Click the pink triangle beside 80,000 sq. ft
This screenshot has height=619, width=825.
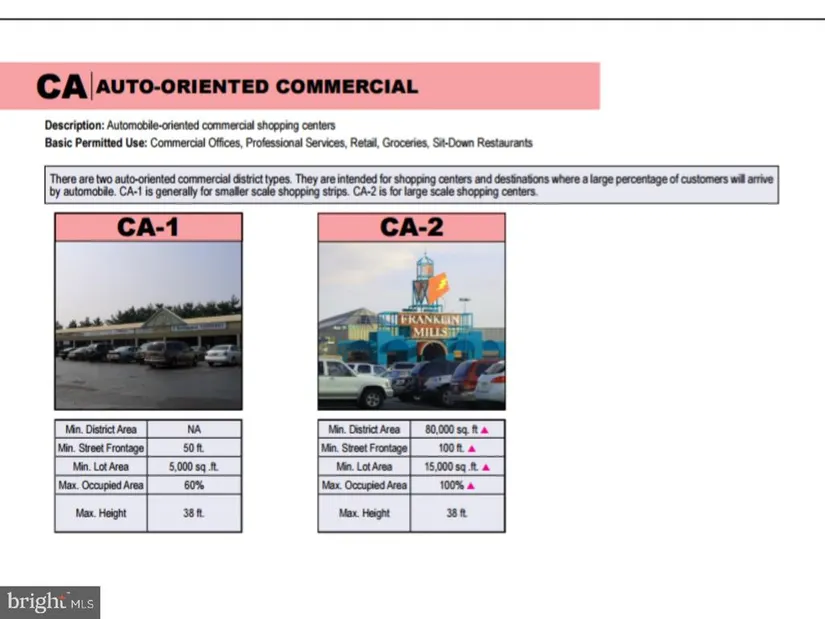coord(485,429)
